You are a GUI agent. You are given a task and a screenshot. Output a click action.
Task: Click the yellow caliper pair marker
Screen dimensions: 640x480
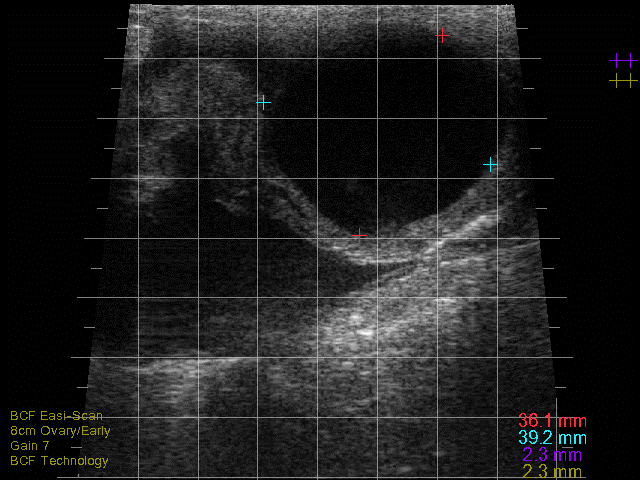coord(623,81)
